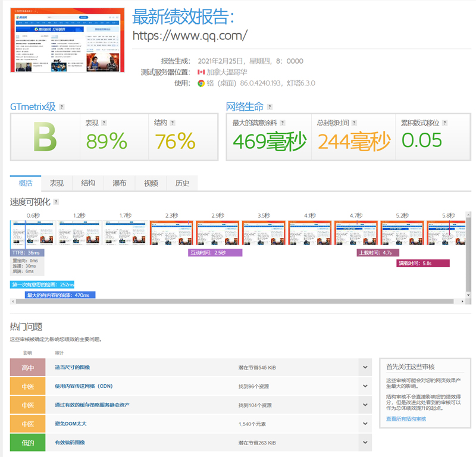
Task: Click the TTFB: 36ms marker
Action: coord(27,253)
